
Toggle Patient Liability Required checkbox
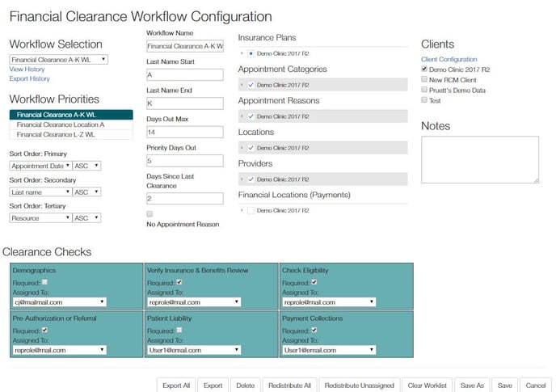pyautogui.click(x=179, y=331)
